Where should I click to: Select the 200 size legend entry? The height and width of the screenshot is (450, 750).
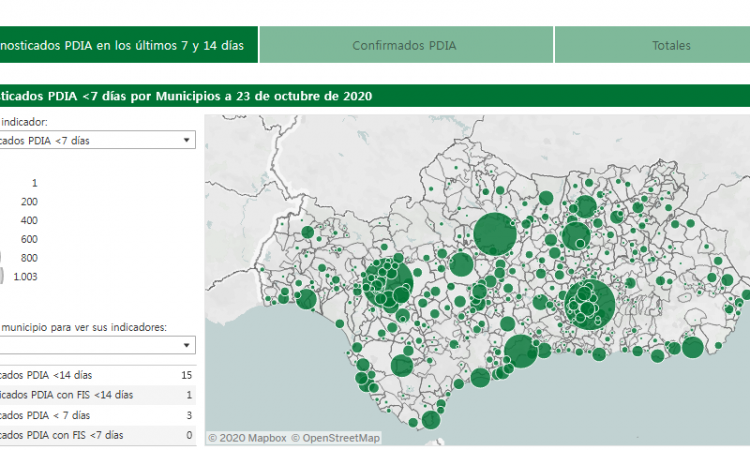[29, 202]
